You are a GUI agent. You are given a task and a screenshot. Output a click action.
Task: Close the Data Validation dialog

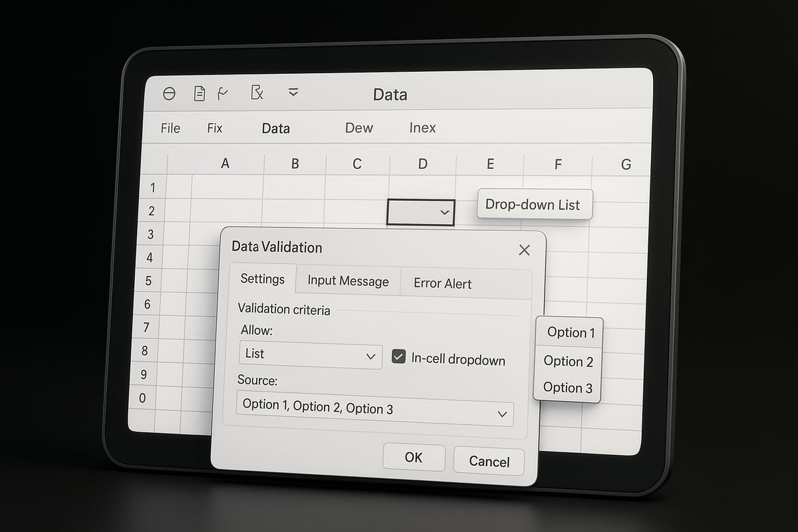pyautogui.click(x=524, y=250)
